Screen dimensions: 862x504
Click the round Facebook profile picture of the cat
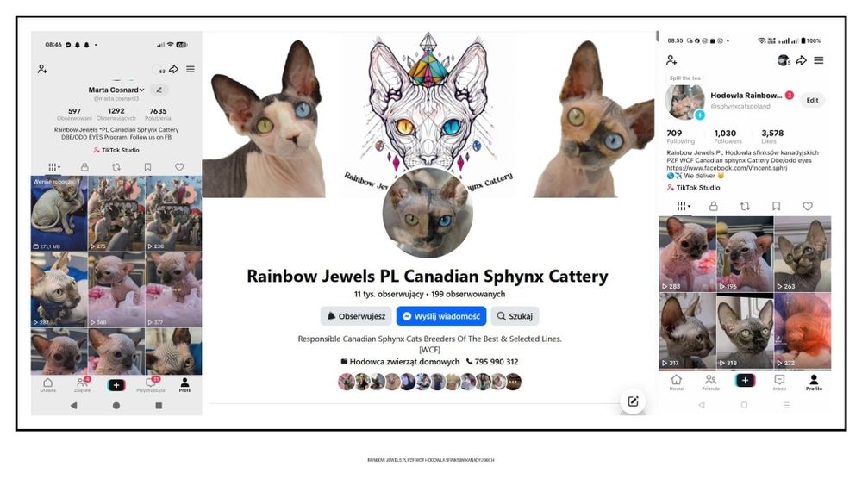[428, 214]
